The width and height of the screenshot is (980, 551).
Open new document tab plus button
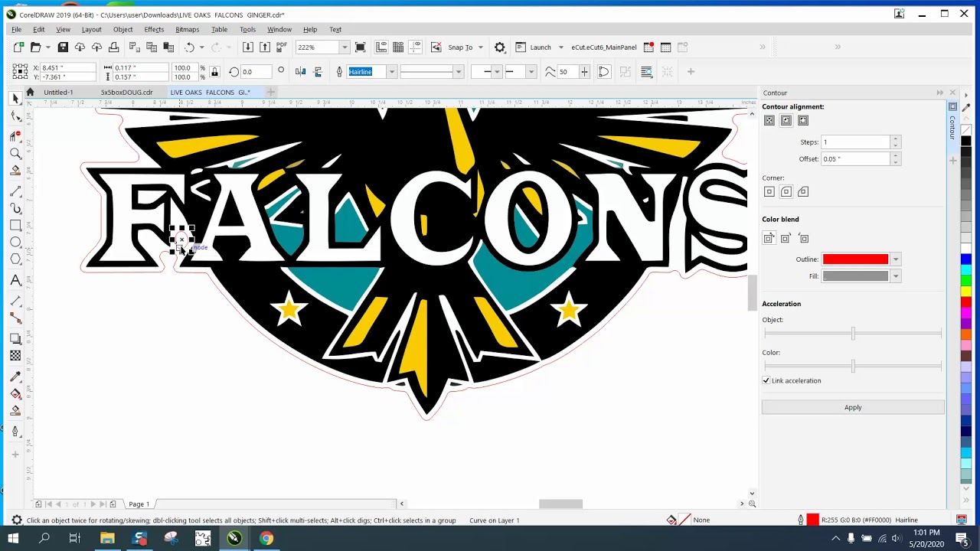point(270,93)
